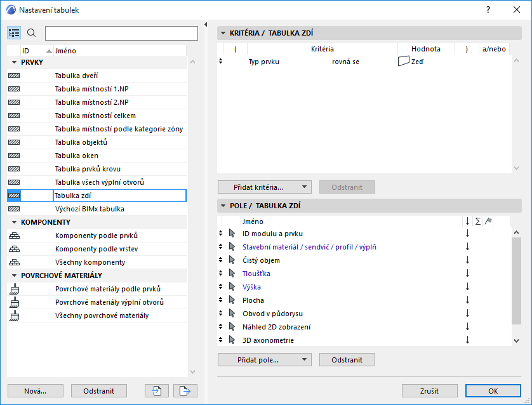Toggle the tree view display icon

(x=14, y=33)
